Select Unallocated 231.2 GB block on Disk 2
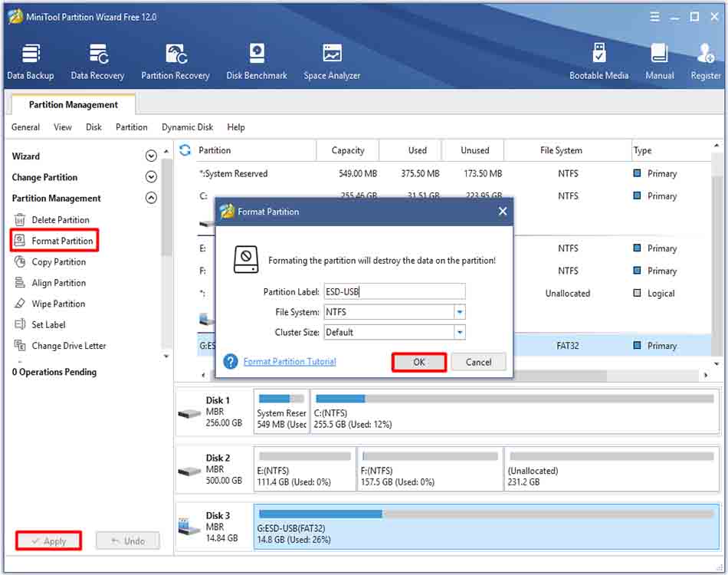 coord(612,469)
